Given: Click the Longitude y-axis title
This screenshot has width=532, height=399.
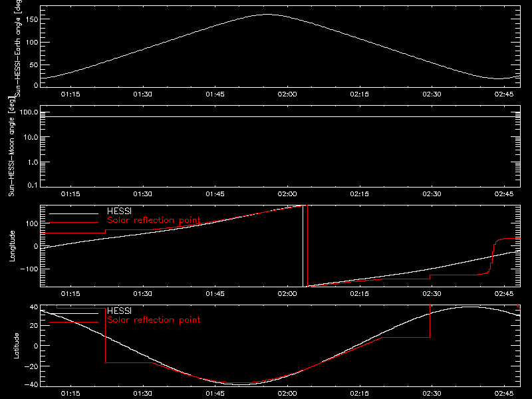Looking at the screenshot, I should coord(12,246).
